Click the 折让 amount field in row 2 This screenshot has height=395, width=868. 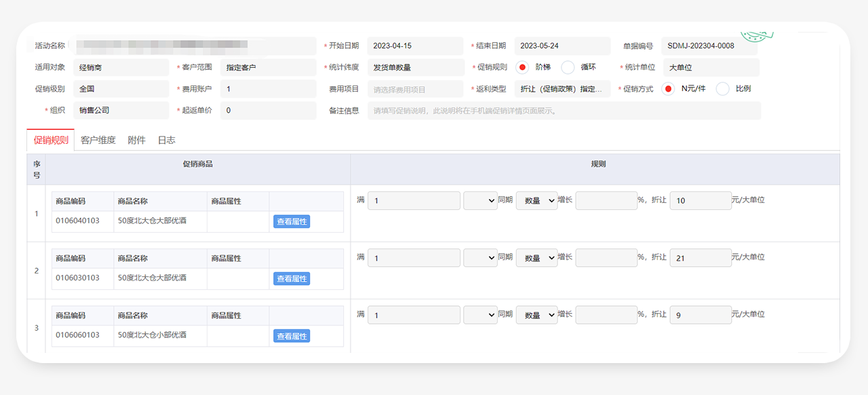700,258
